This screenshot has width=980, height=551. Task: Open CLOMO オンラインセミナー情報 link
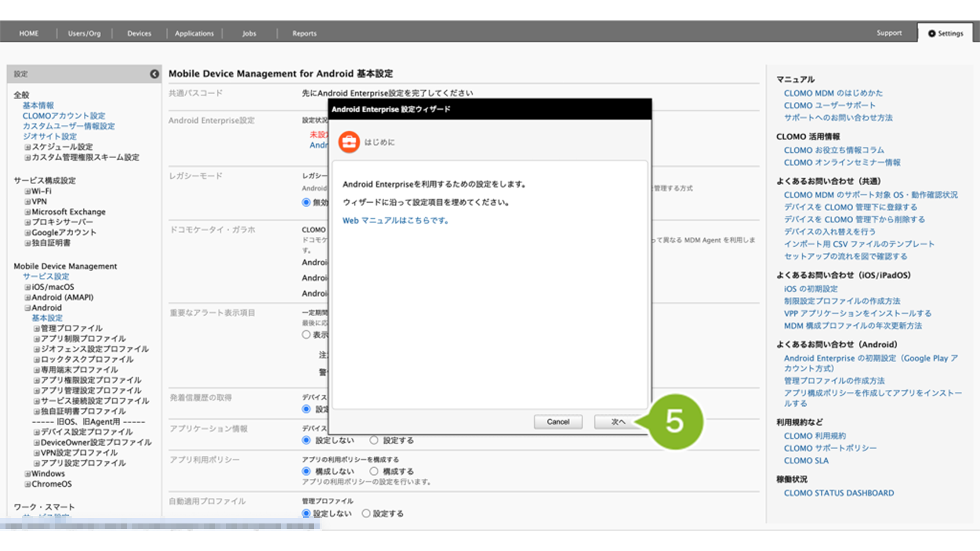(x=842, y=163)
